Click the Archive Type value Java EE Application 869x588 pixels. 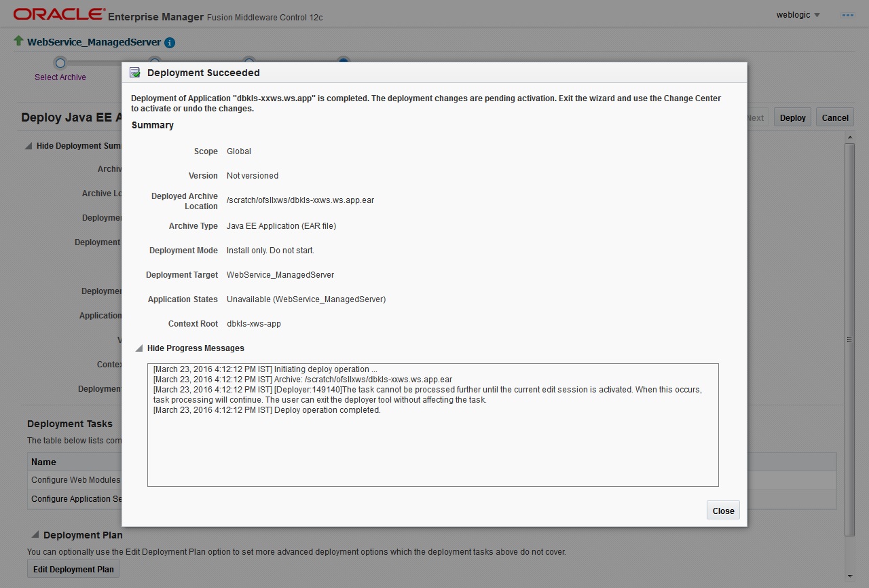point(281,226)
